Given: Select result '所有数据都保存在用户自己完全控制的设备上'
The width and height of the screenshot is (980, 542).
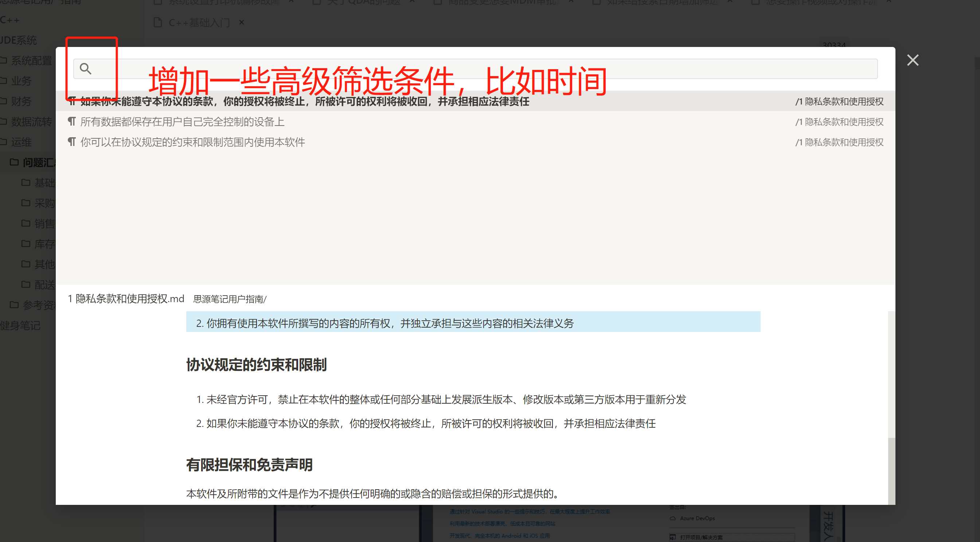Looking at the screenshot, I should point(182,122).
